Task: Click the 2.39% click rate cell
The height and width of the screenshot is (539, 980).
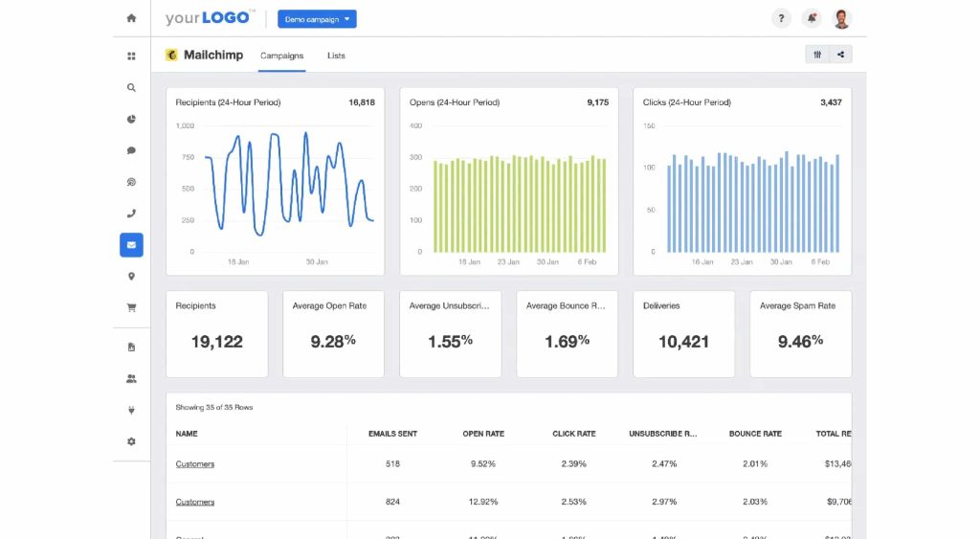Action: click(x=574, y=464)
